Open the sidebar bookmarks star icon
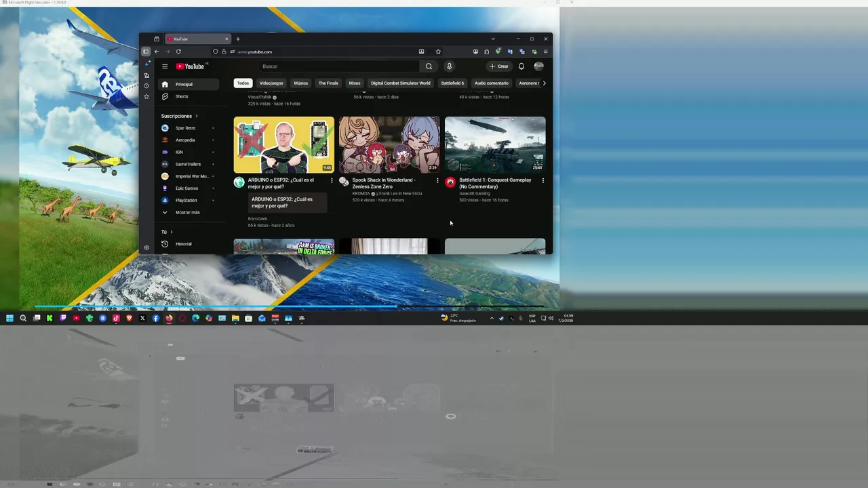868x488 pixels. click(146, 97)
